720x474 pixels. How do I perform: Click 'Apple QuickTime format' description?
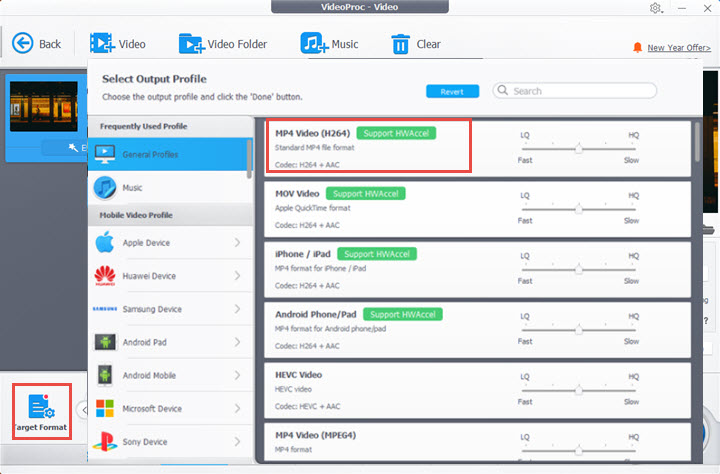pos(312,208)
